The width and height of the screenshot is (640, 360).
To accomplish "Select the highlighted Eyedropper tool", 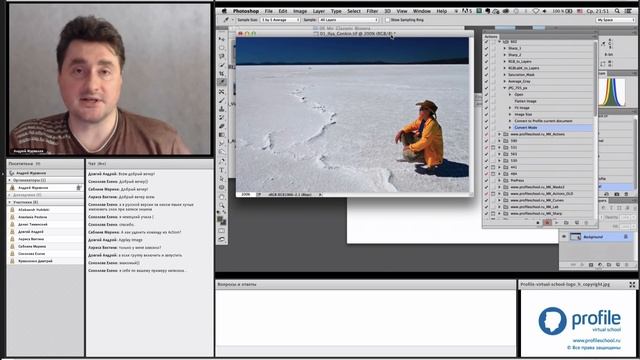I will point(222,82).
